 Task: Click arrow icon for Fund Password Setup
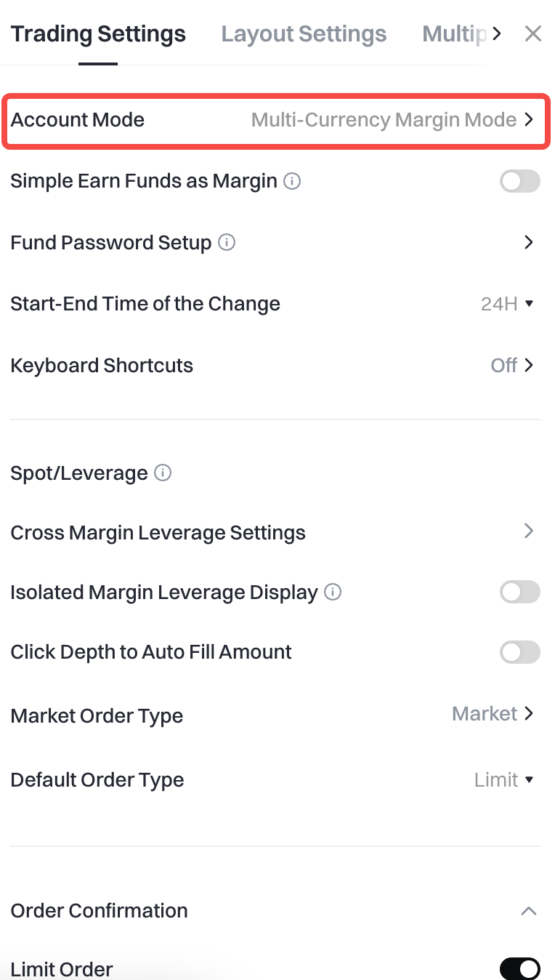pos(529,242)
